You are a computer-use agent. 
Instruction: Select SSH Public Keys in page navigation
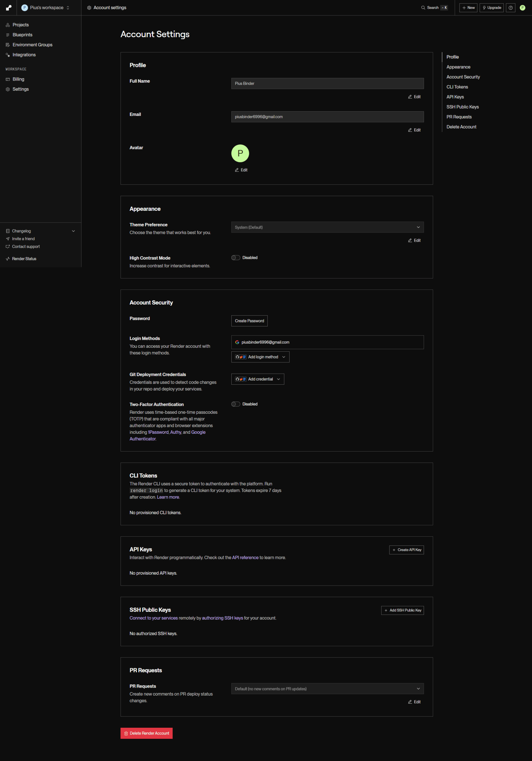[462, 107]
